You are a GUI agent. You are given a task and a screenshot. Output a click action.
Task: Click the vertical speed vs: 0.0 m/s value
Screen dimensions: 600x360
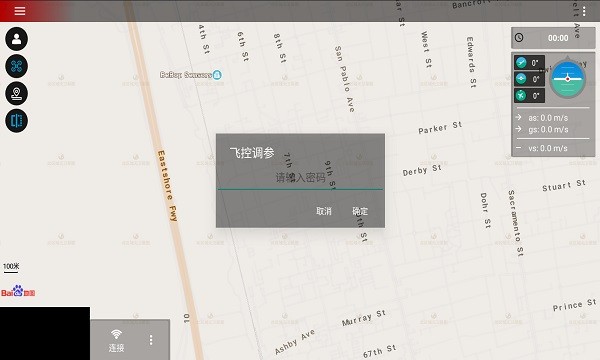click(548, 148)
